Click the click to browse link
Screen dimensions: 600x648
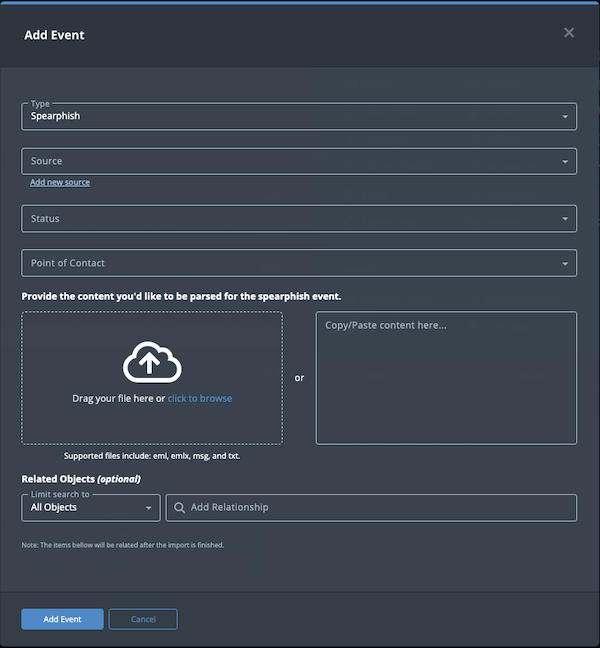pos(200,398)
